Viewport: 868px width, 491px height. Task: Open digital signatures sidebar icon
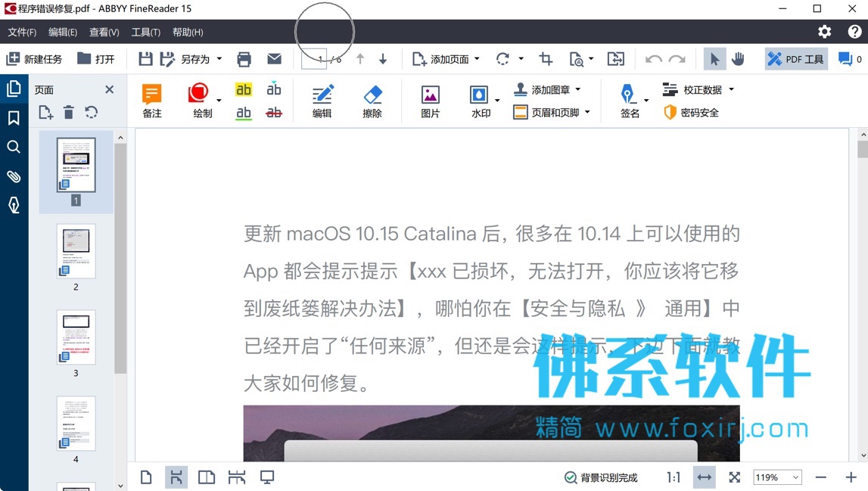point(14,205)
